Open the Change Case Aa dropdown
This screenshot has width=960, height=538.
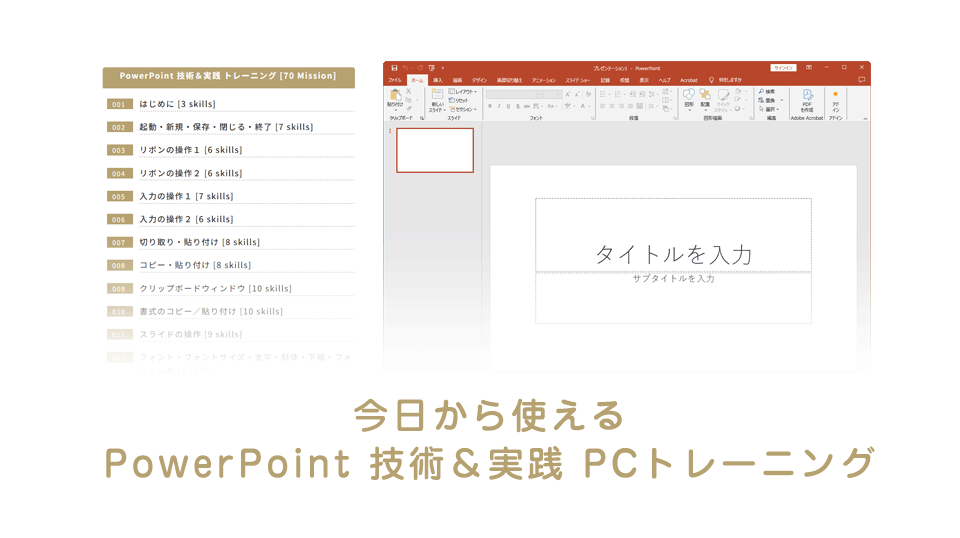coord(552,106)
